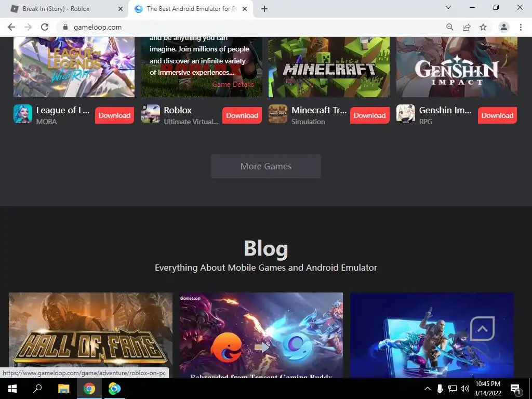Open the League of Legends Wild Rift banner
This screenshot has width=532, height=399.
[x=74, y=67]
